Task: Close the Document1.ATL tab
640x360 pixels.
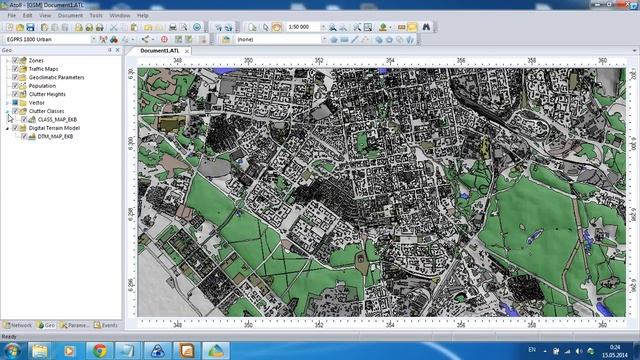Action: click(187, 51)
